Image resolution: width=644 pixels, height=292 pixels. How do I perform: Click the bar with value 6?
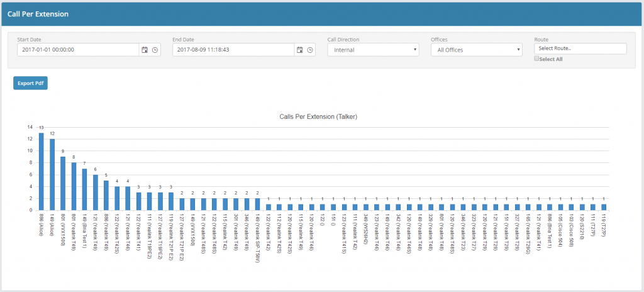pos(96,193)
